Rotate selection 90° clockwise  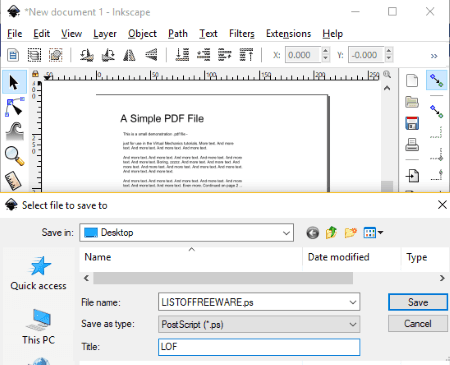[108, 55]
